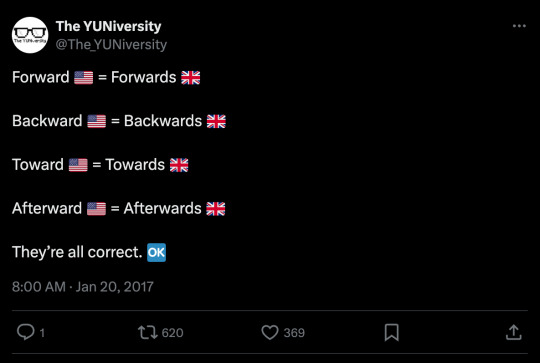The image size is (540, 363).
Task: Click the blue OK emoji
Action: tap(157, 252)
